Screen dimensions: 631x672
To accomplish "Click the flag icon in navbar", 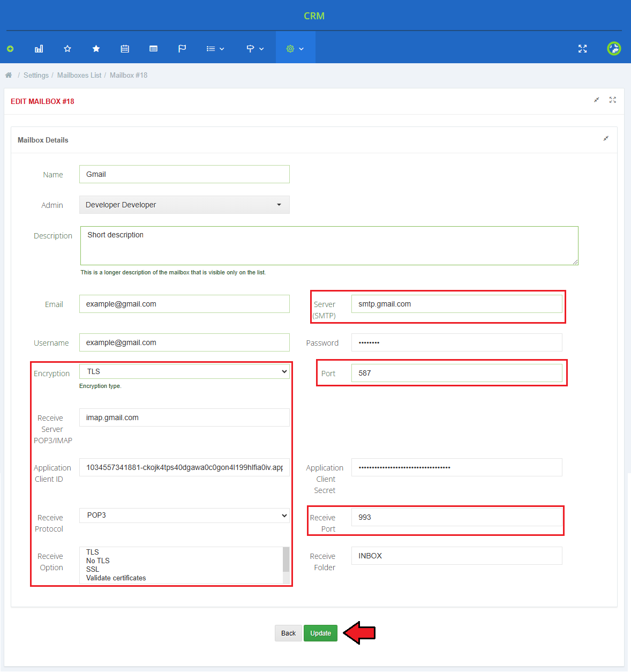I will tap(182, 49).
